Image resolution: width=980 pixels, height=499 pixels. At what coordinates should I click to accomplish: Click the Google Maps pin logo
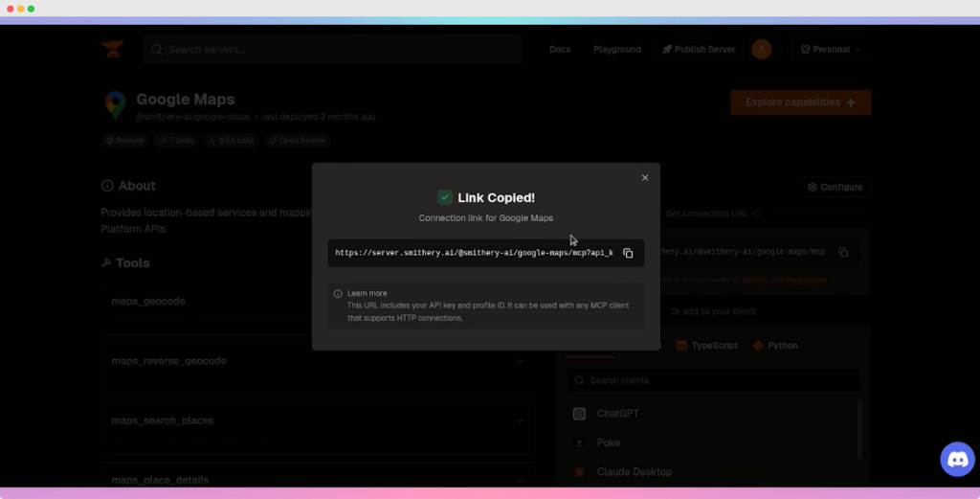pyautogui.click(x=116, y=105)
